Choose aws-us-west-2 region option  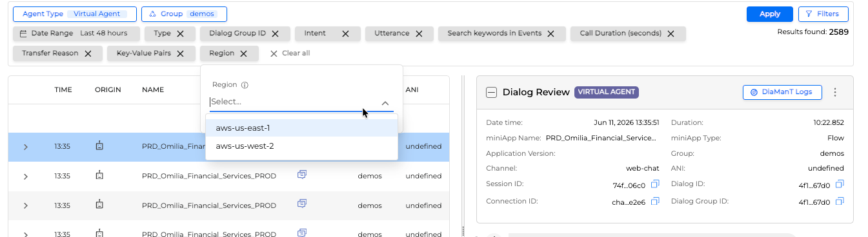[301, 146]
